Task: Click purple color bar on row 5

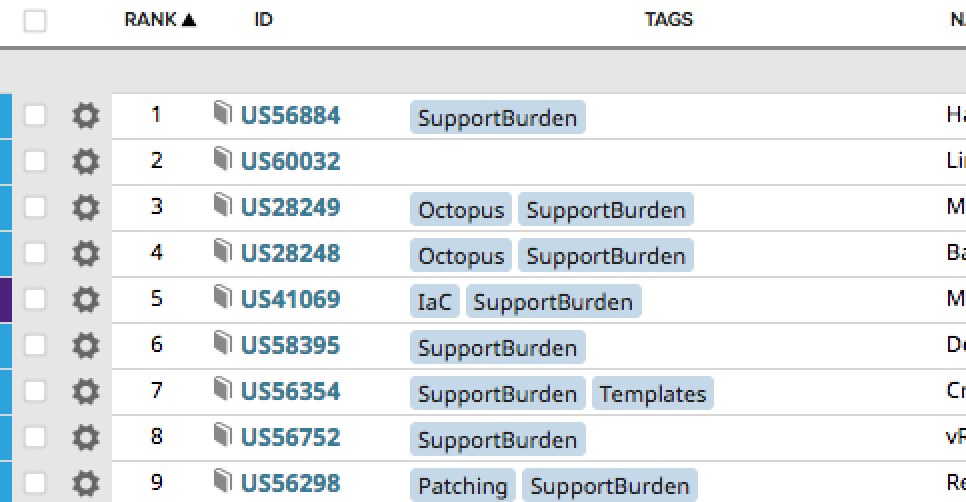Action: [x=6, y=299]
